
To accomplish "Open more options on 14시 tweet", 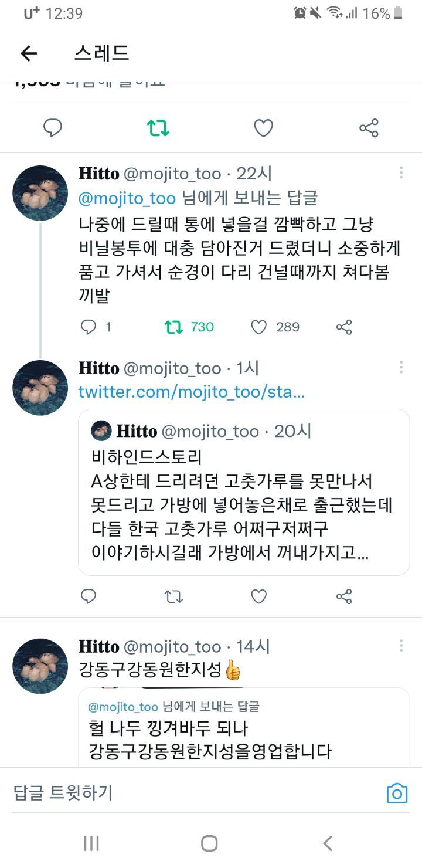I will tap(401, 646).
